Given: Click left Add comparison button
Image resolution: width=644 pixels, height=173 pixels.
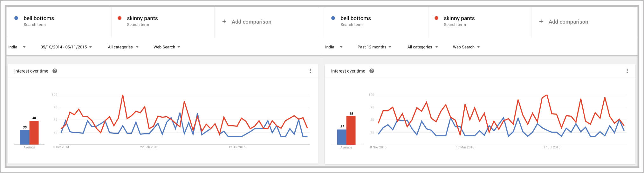Looking at the screenshot, I should coord(251,22).
